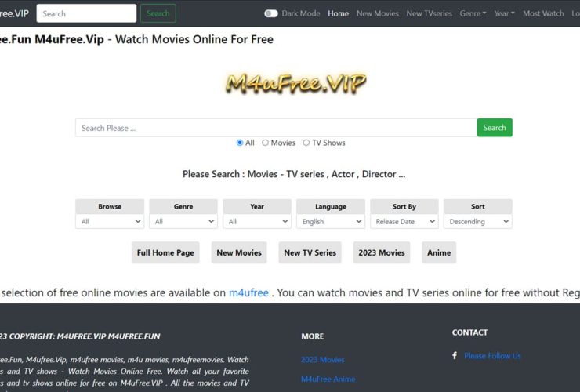Open the Language dropdown showing English
580x392 pixels.
pyautogui.click(x=331, y=221)
